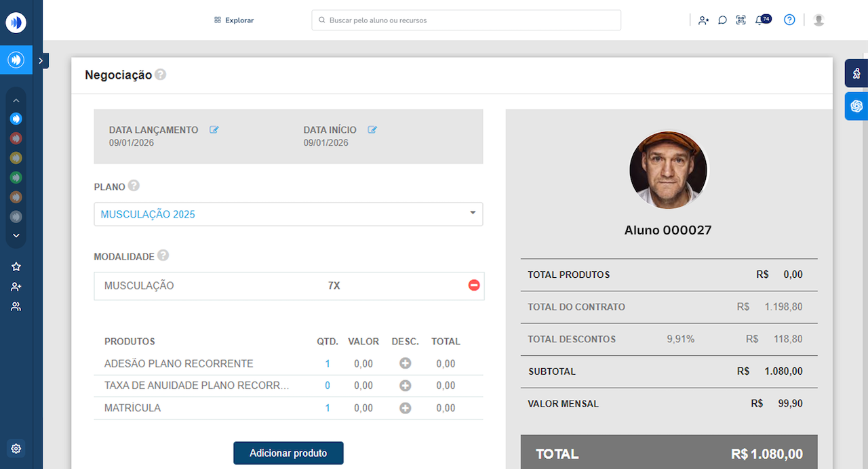The width and height of the screenshot is (868, 469).
Task: Open the chat messages icon
Action: (x=722, y=20)
